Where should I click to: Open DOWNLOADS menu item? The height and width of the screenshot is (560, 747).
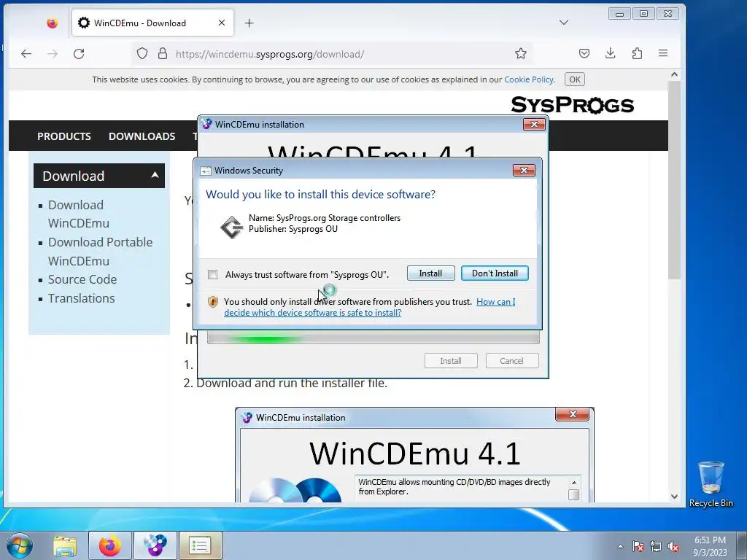pyautogui.click(x=142, y=136)
